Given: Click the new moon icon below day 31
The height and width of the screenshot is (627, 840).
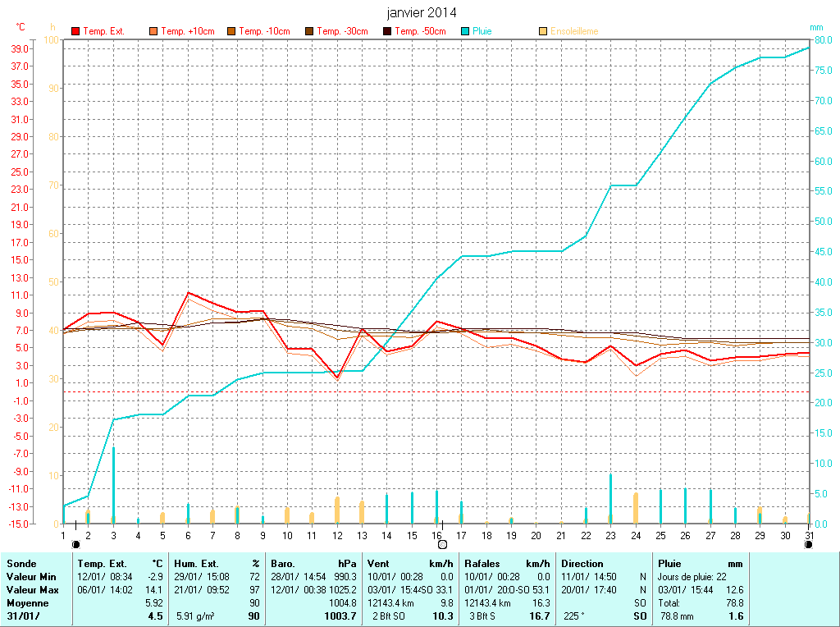Looking at the screenshot, I should coord(809,544).
